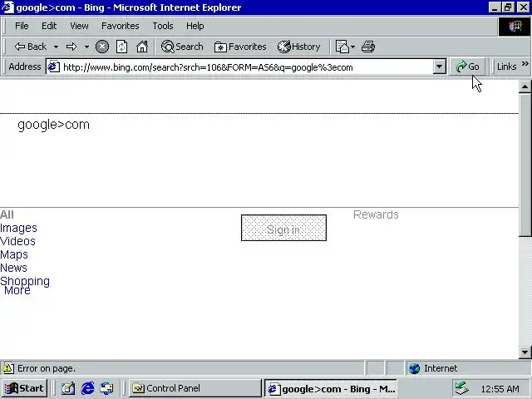
Task: Click the Windows logo throbber icon
Action: [x=515, y=26]
